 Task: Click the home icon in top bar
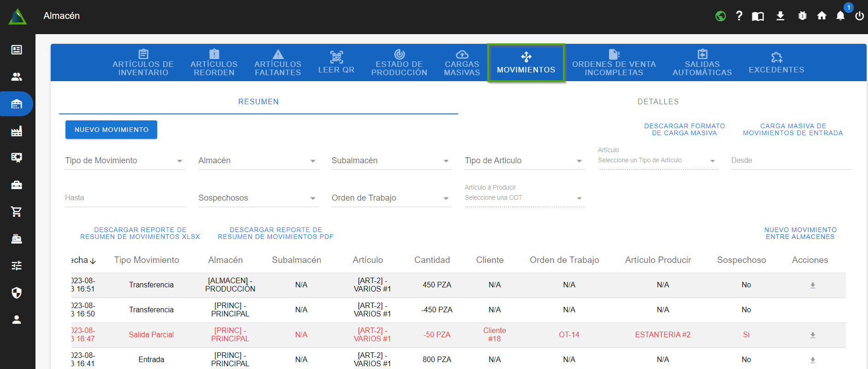[821, 16]
